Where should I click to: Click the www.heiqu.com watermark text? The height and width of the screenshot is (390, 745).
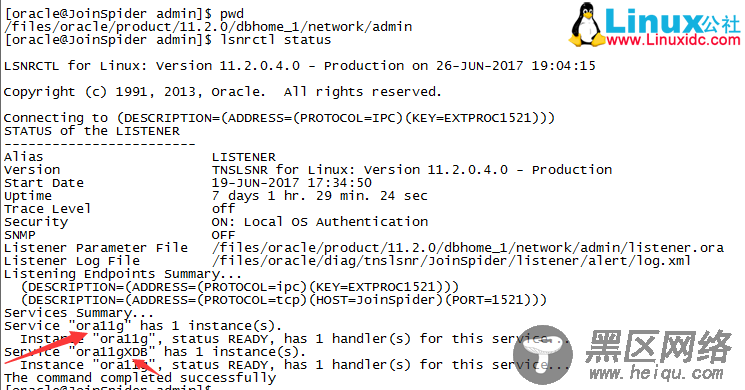click(656, 373)
